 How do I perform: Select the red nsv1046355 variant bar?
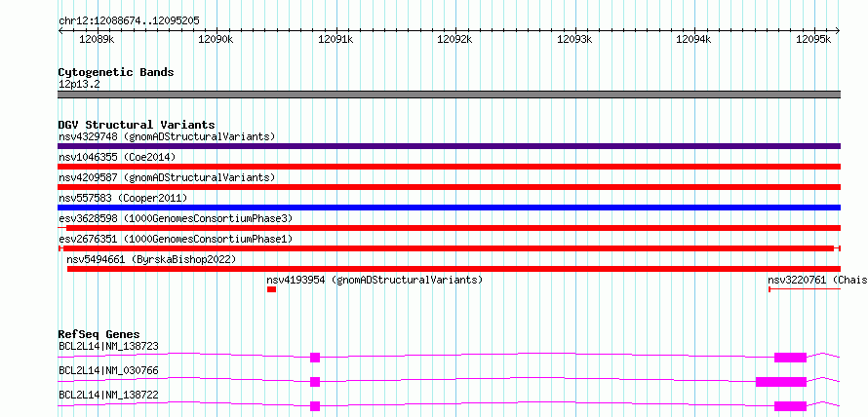449,167
